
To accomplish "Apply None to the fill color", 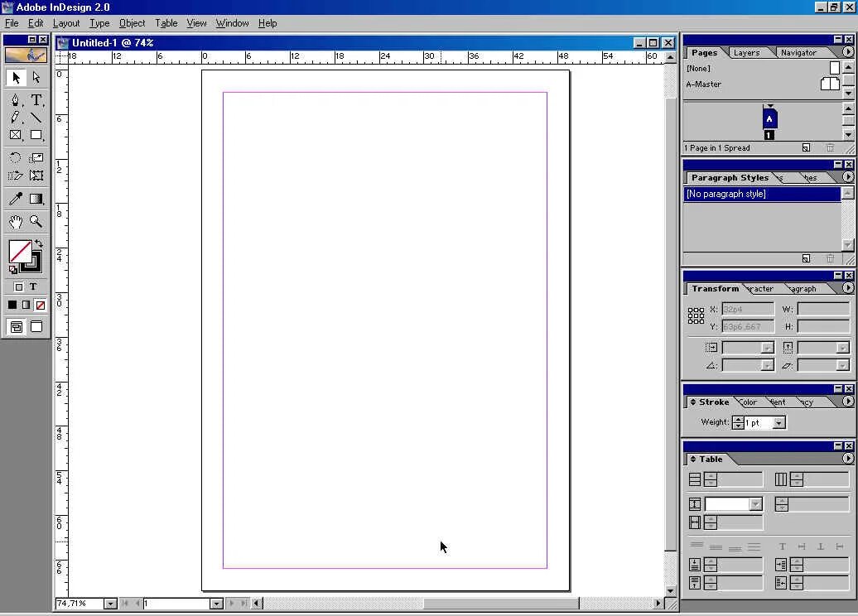I will point(39,305).
